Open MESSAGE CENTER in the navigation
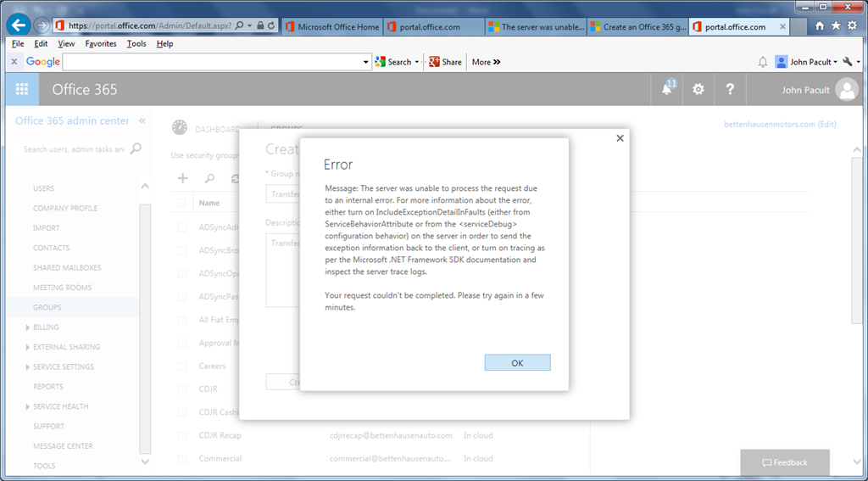Viewport: 868px width, 481px height. pos(63,446)
